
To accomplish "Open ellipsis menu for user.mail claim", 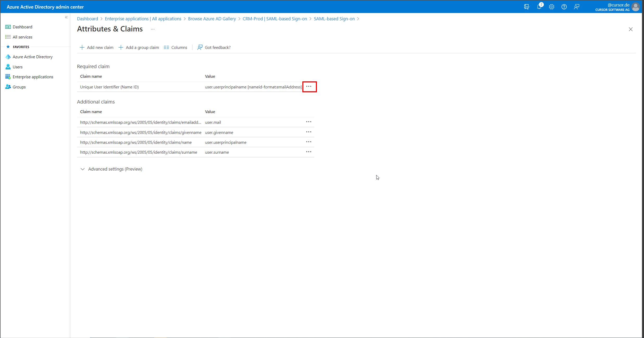I will coord(309,122).
